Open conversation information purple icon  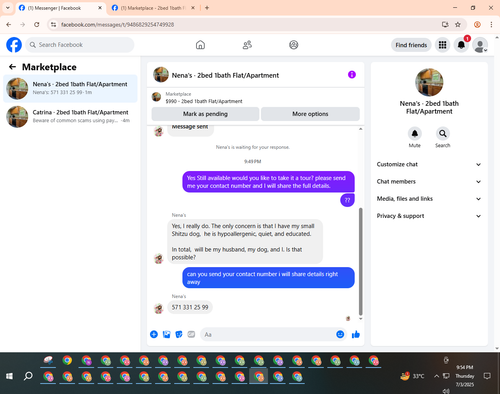[352, 75]
